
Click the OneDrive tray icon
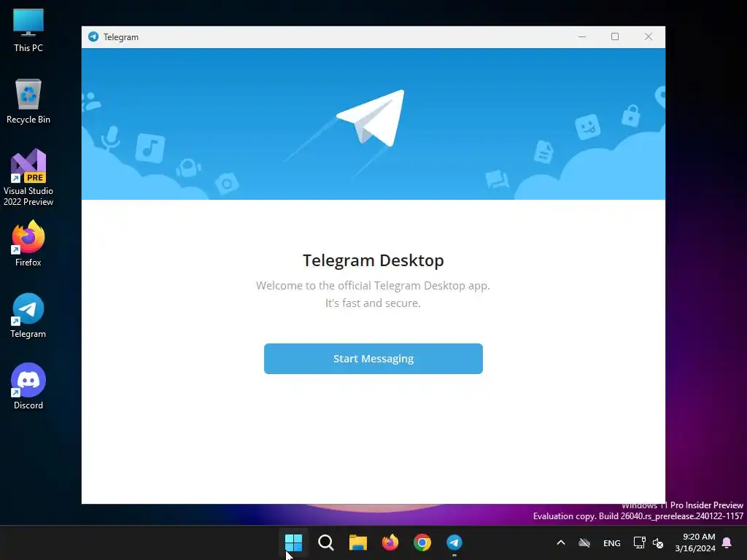584,542
